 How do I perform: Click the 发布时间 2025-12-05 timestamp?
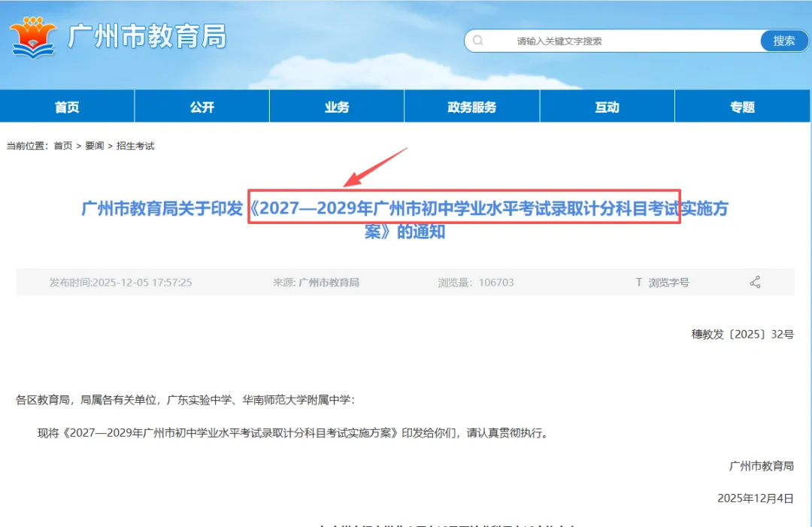(x=120, y=283)
